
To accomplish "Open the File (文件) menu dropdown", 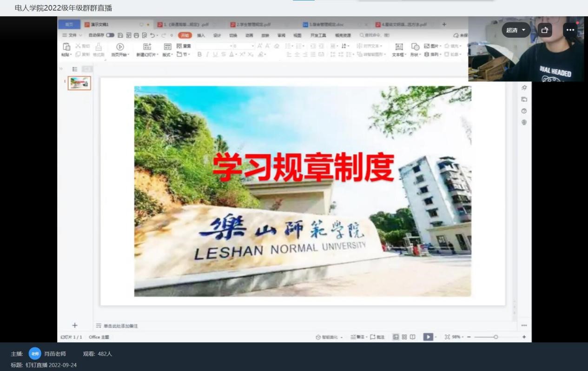I will tap(72, 35).
